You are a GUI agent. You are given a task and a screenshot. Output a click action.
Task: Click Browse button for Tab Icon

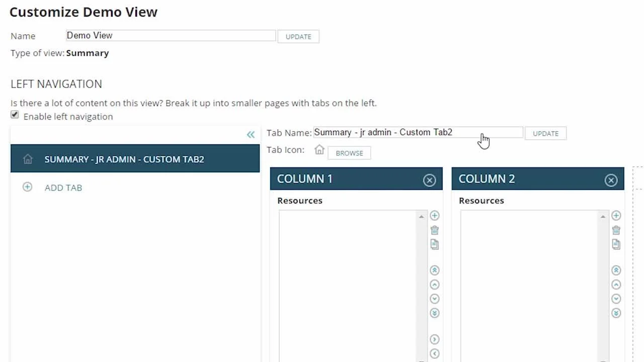click(x=349, y=153)
